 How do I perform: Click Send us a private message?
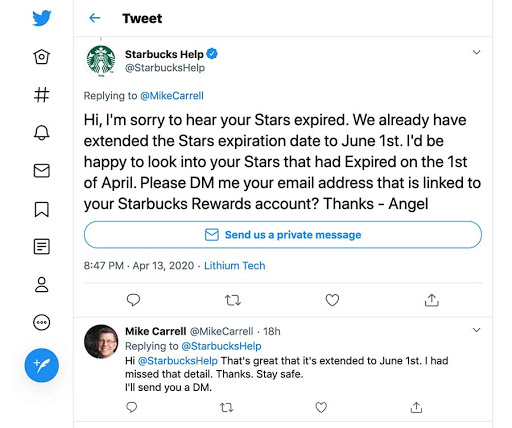(283, 235)
